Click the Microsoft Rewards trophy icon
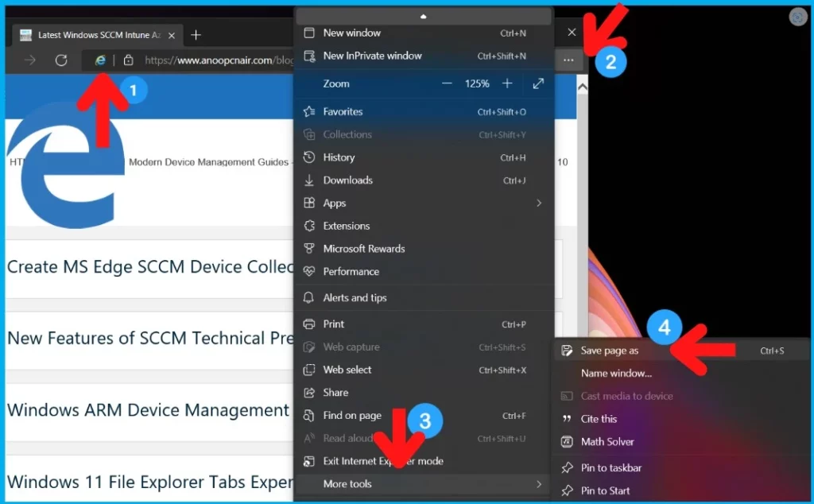 pyautogui.click(x=309, y=249)
